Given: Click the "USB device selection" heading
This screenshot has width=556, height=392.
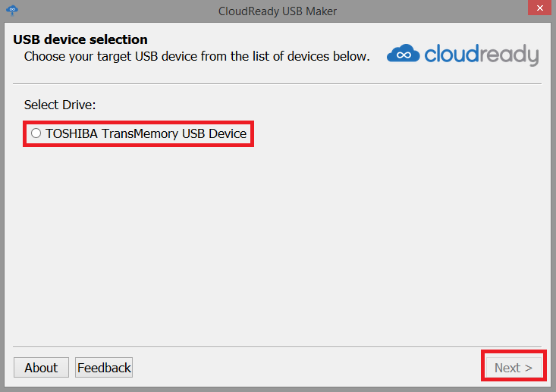Looking at the screenshot, I should 80,39.
